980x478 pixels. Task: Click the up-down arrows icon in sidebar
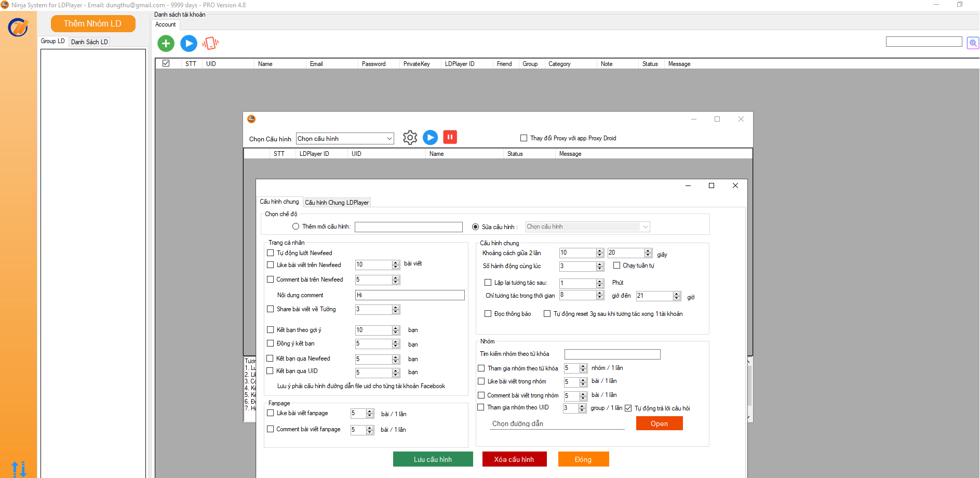point(19,469)
